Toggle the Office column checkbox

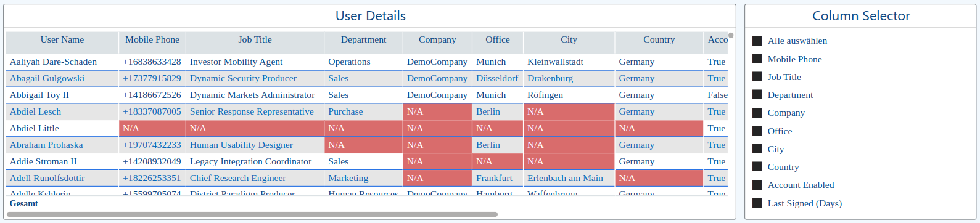point(757,131)
